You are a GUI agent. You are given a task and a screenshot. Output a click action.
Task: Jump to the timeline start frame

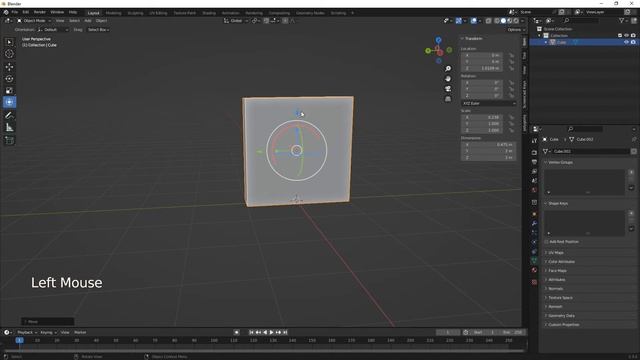point(251,332)
